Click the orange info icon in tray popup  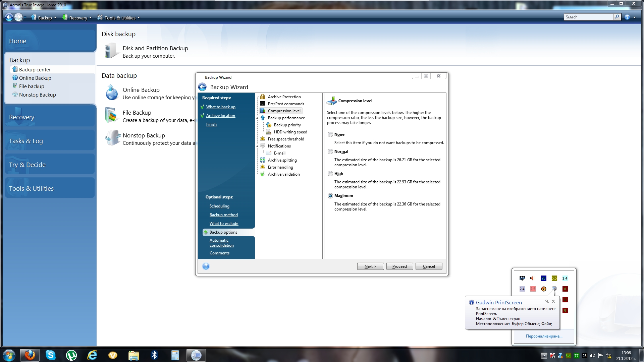click(x=543, y=289)
